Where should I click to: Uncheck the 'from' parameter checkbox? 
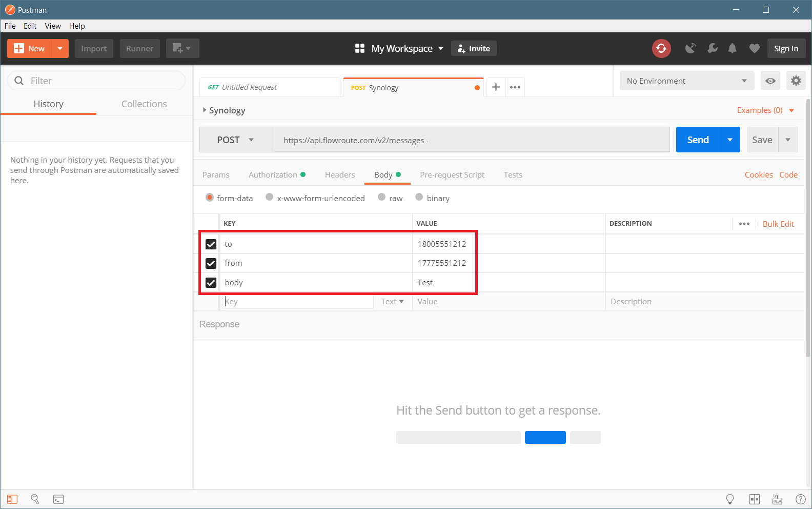211,263
